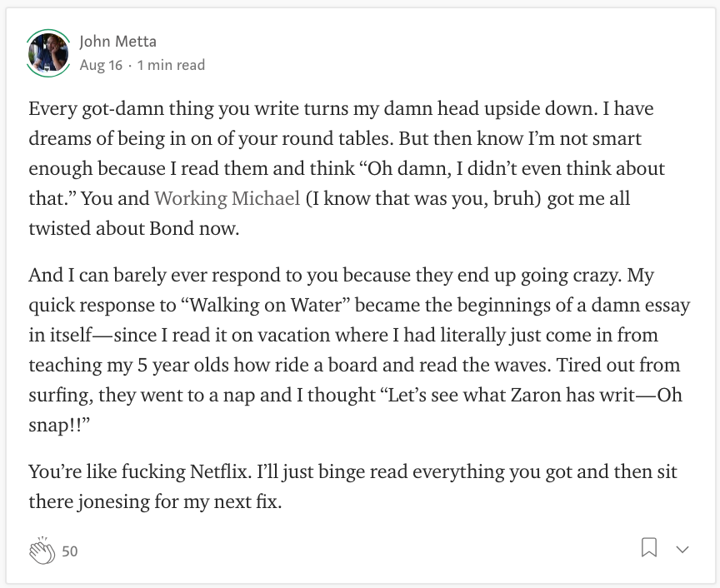Click the text "jonesing for my next fix"
Viewport: 720px width, 588px height.
(x=179, y=501)
